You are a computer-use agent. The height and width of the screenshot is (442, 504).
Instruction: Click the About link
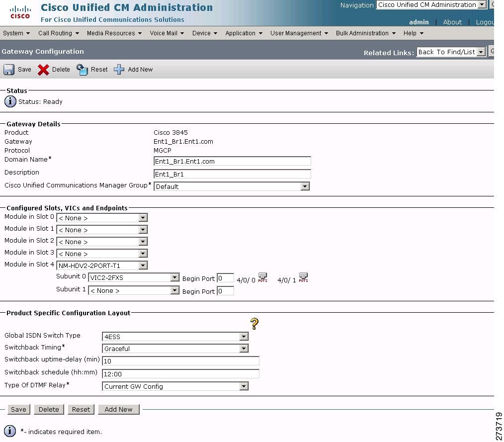pyautogui.click(x=452, y=22)
